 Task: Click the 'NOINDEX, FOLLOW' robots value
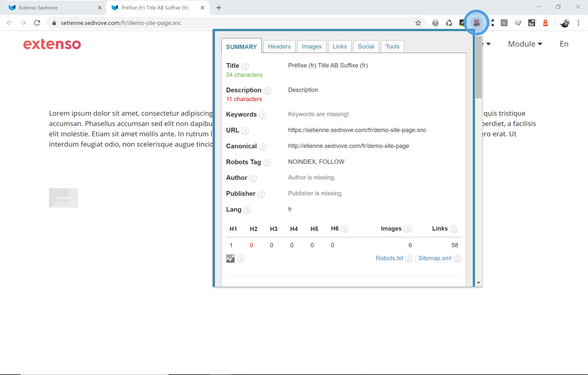click(x=316, y=162)
